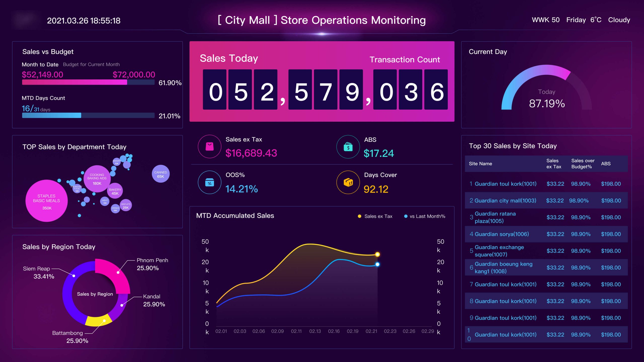This screenshot has width=644, height=362.
Task: Open Guardian city mall(1003) row
Action: click(546, 201)
